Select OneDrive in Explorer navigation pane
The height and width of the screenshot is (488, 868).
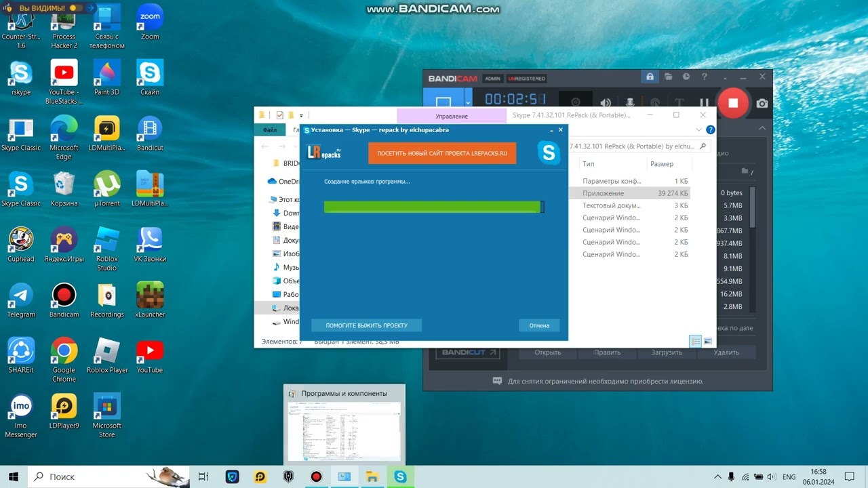283,181
